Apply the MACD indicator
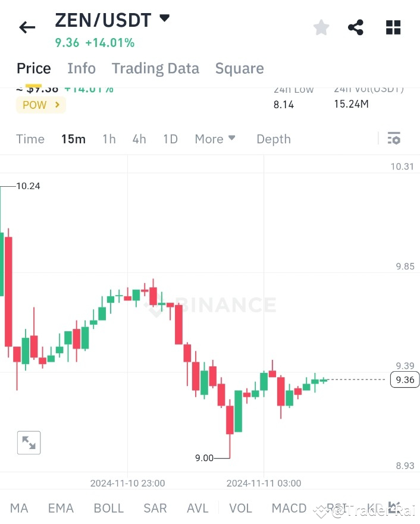 [x=289, y=508]
